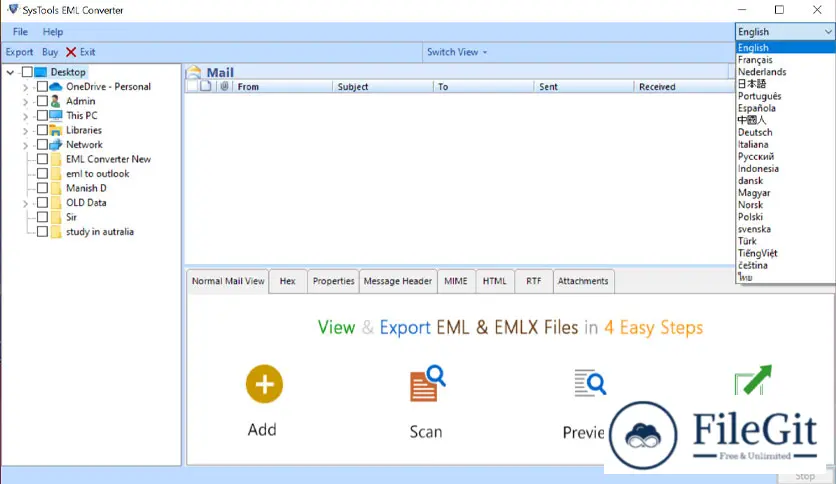Click the document column header icon
This screenshot has width=836, height=484.
tap(206, 86)
